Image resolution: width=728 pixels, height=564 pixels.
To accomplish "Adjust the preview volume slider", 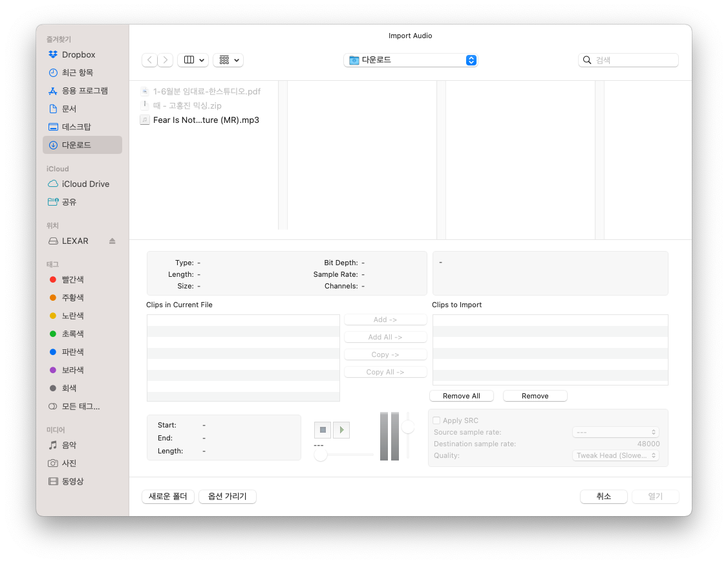I will (408, 428).
